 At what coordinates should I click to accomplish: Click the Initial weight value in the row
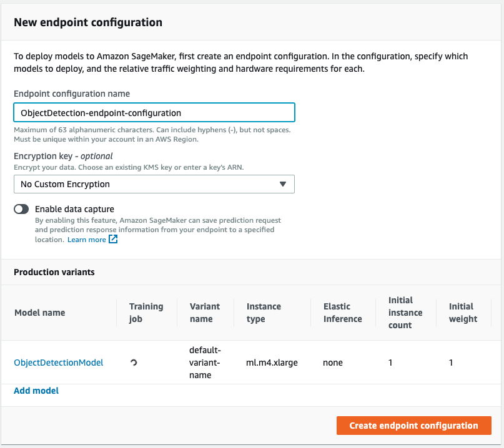click(x=451, y=363)
